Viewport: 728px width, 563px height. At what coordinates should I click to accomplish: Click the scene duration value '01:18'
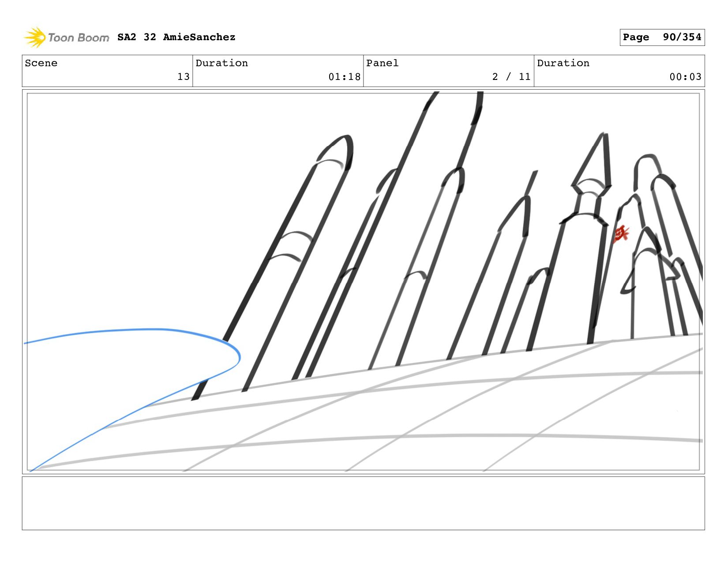(x=345, y=77)
